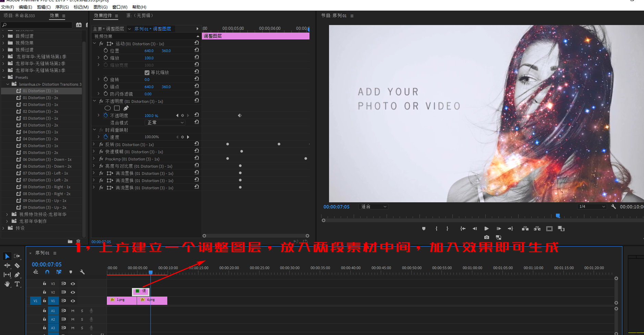Viewport: 644px width, 335px height.
Task: Add marker in timeline panel header
Action: click(71, 272)
